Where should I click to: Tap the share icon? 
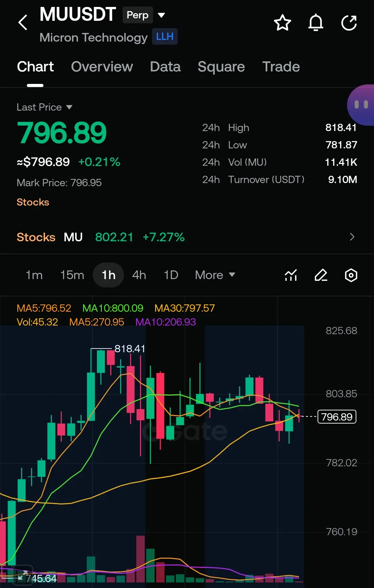[349, 23]
